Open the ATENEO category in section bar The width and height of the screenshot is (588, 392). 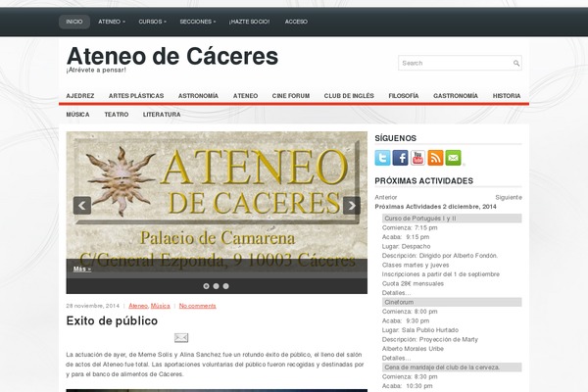(x=245, y=96)
